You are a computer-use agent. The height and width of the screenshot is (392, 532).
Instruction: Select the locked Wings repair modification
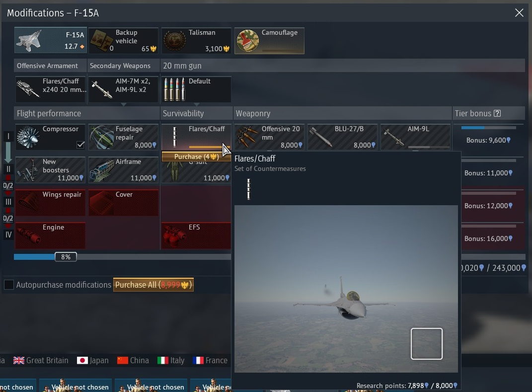51,203
